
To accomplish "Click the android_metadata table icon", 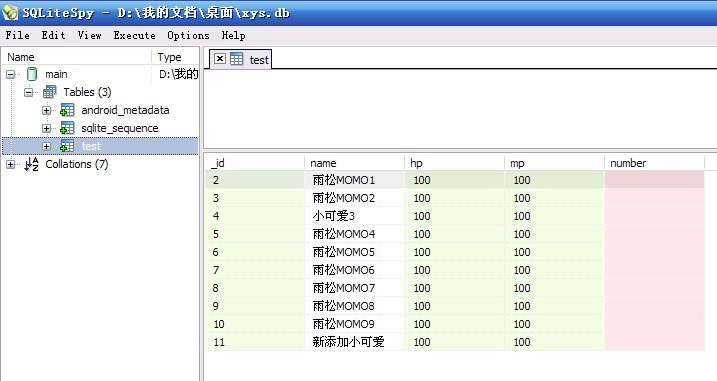I will [67, 110].
